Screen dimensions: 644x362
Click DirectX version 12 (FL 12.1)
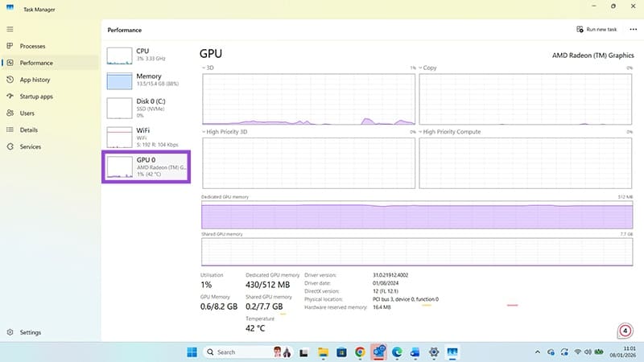point(386,291)
